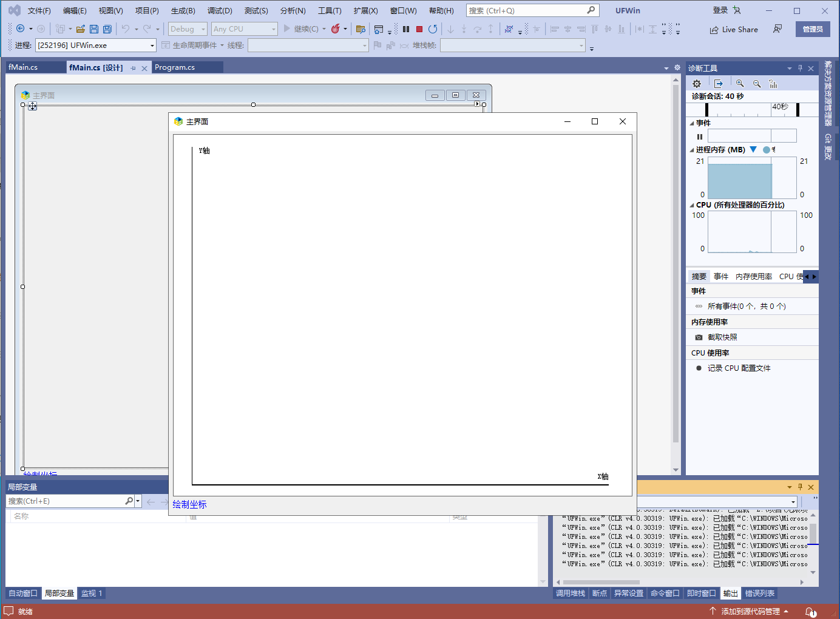Image resolution: width=840 pixels, height=619 pixels.
Task: Click 所有事件(0 个，共 0 个) link
Action: pyautogui.click(x=747, y=306)
